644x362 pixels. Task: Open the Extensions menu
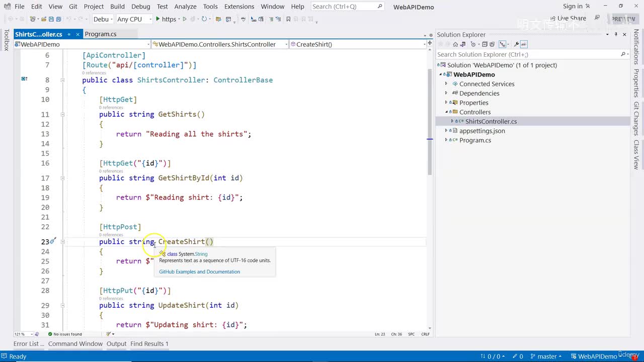tap(239, 7)
